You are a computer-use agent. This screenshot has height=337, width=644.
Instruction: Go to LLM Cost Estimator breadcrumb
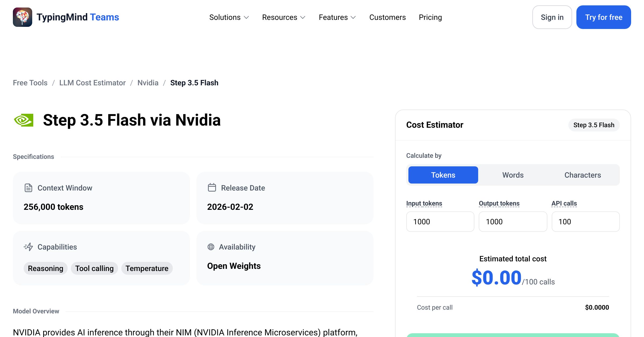click(92, 83)
